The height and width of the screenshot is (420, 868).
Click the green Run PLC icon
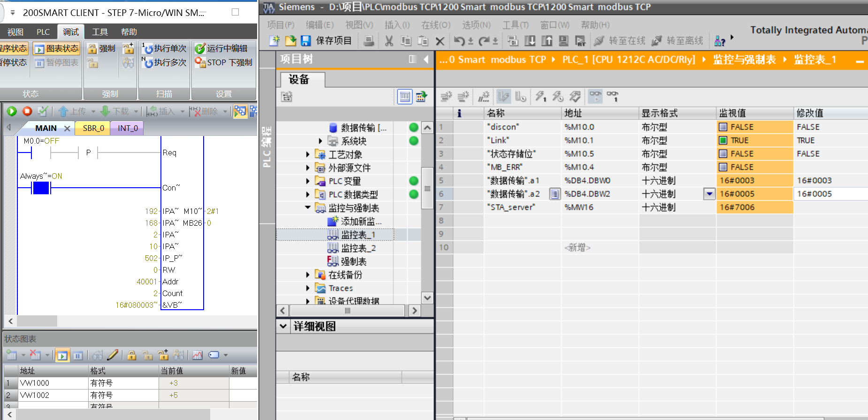[x=12, y=111]
